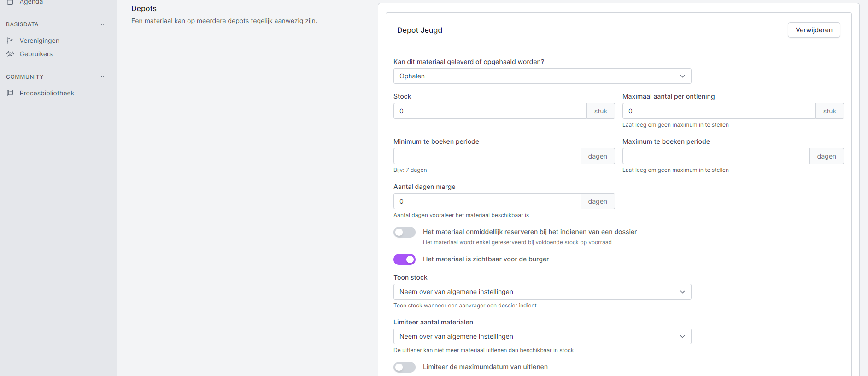868x376 pixels.
Task: Open Gebruikers from the sidebar
Action: point(36,54)
